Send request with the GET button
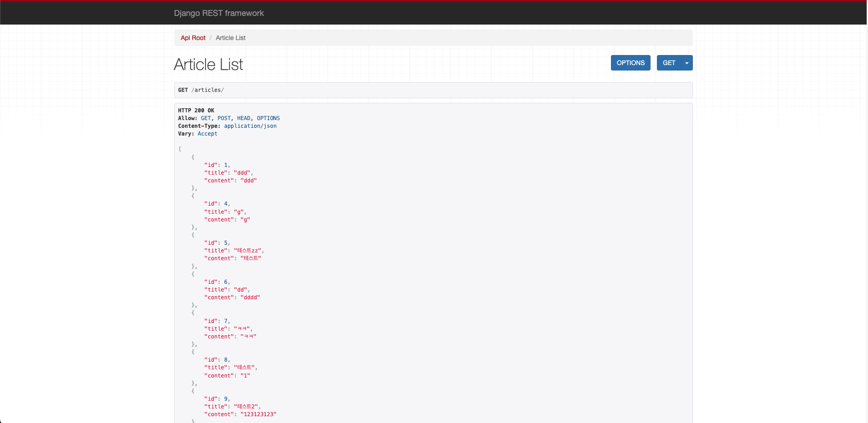Image resolution: width=868 pixels, height=423 pixels. click(669, 63)
